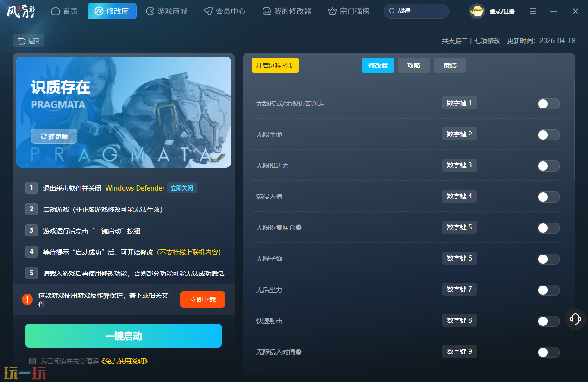Click the 满侵入槽 label
The width and height of the screenshot is (588, 382).
click(269, 197)
